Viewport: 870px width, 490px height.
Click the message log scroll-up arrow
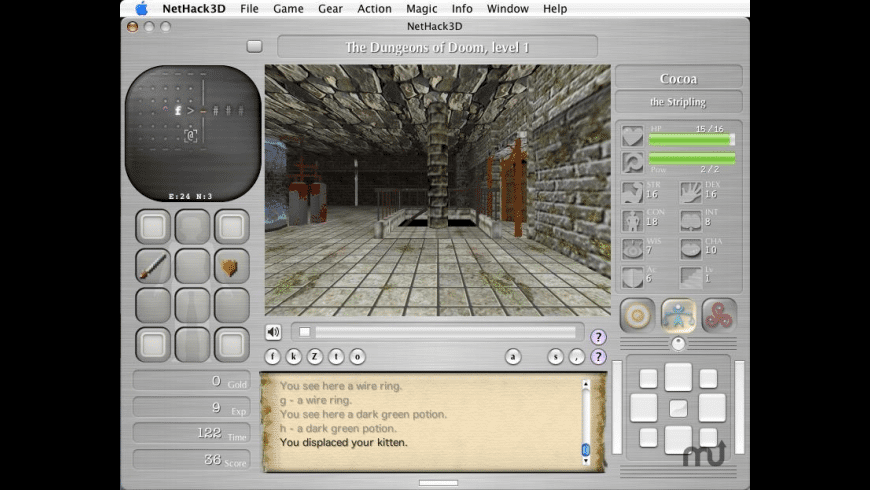click(x=585, y=384)
